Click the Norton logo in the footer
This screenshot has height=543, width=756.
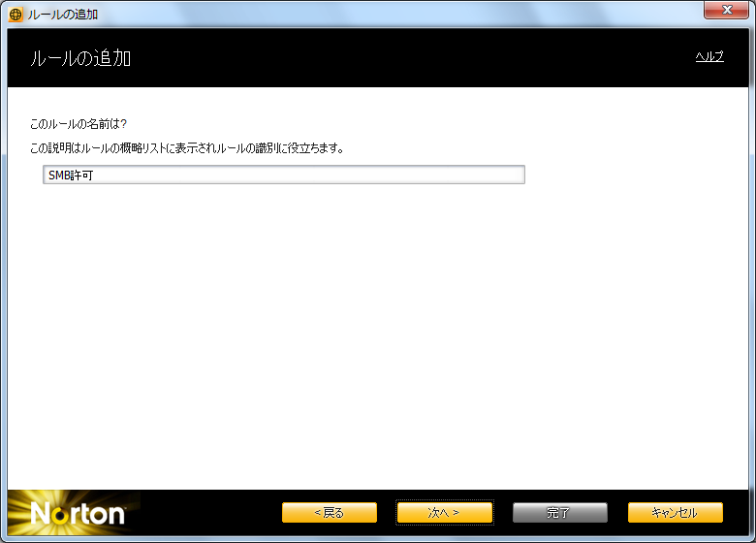click(78, 513)
